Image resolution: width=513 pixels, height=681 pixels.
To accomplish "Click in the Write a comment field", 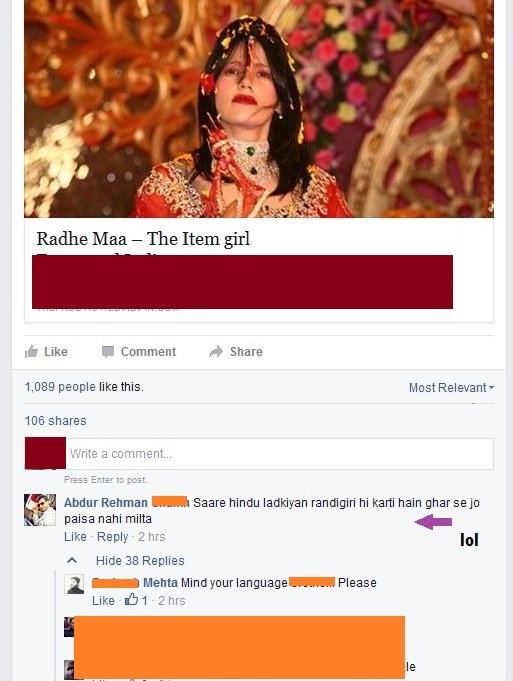I will (x=280, y=454).
